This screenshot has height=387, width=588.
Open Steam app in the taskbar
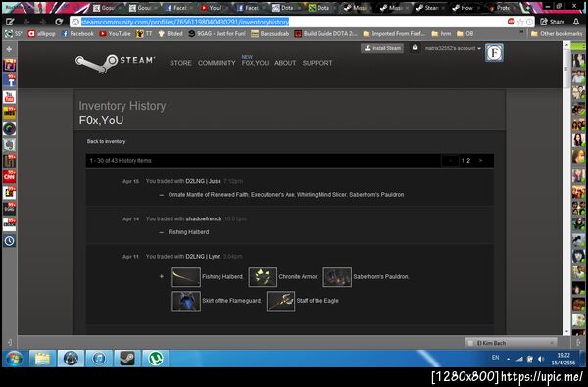click(x=127, y=359)
